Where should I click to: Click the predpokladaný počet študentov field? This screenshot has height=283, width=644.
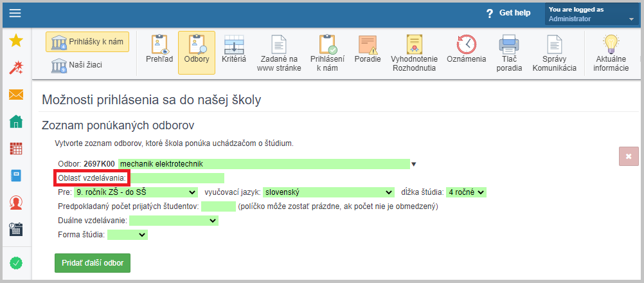click(x=218, y=206)
